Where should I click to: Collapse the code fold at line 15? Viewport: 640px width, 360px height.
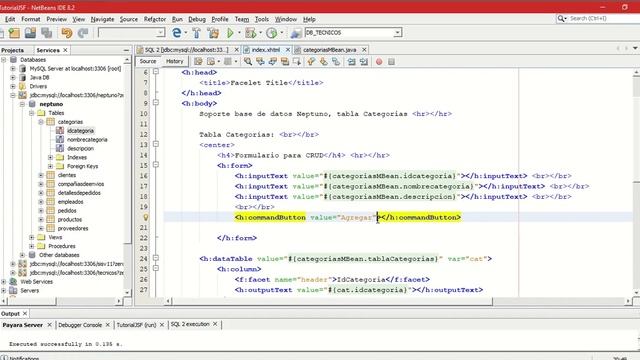[x=156, y=164]
